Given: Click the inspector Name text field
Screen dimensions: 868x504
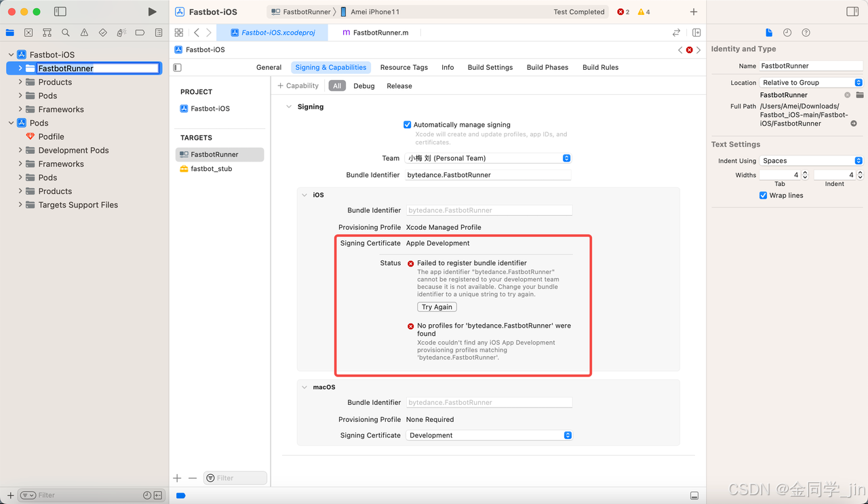Looking at the screenshot, I should 811,66.
